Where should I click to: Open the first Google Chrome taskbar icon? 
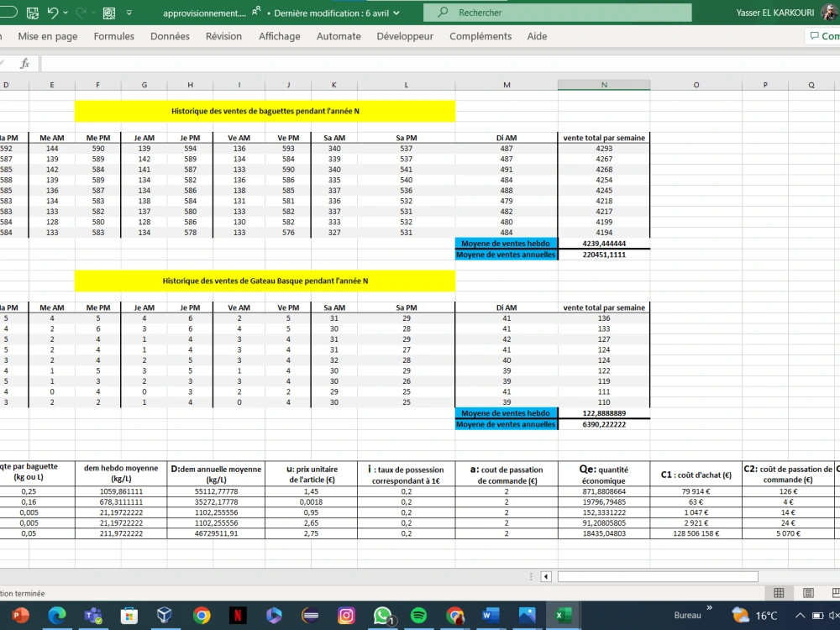pos(202,616)
